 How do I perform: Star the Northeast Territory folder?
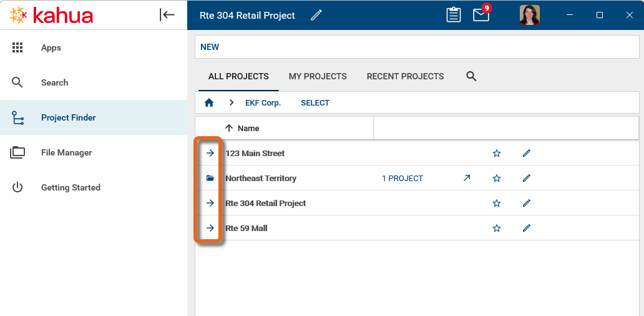[x=497, y=178]
